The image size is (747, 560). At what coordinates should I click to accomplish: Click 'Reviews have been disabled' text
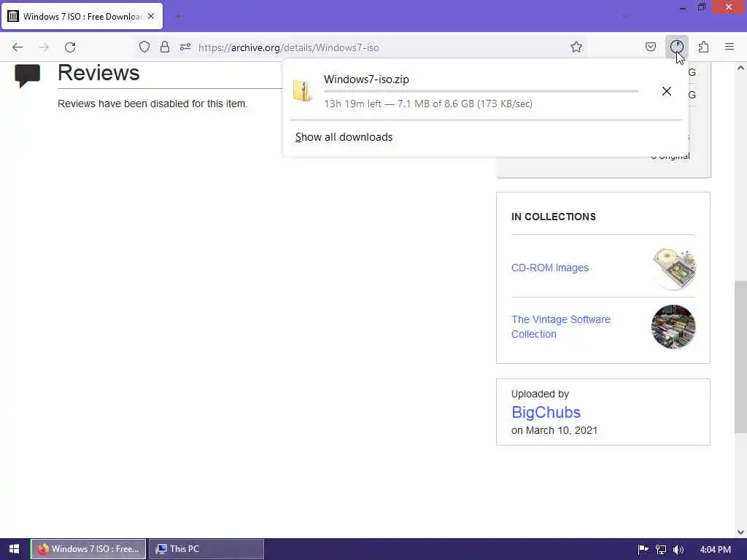(152, 104)
